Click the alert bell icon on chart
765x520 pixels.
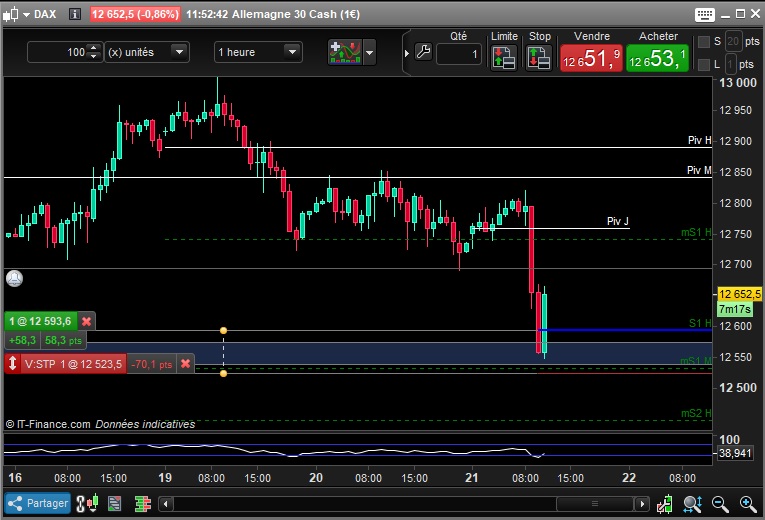pos(15,279)
